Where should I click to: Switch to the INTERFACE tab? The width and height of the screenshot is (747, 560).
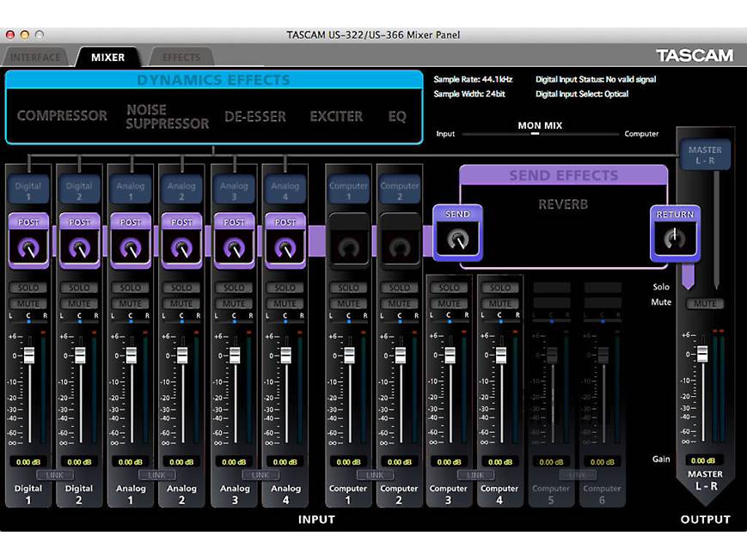(x=35, y=57)
